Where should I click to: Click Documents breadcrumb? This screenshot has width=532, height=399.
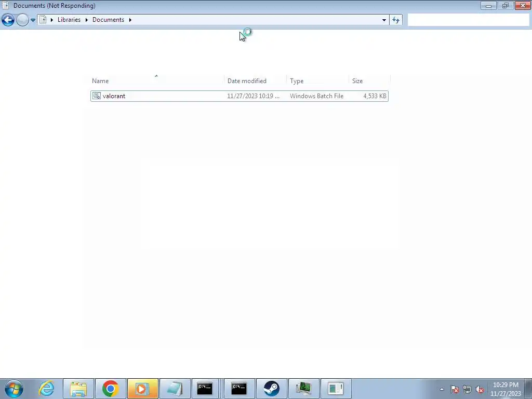point(108,20)
